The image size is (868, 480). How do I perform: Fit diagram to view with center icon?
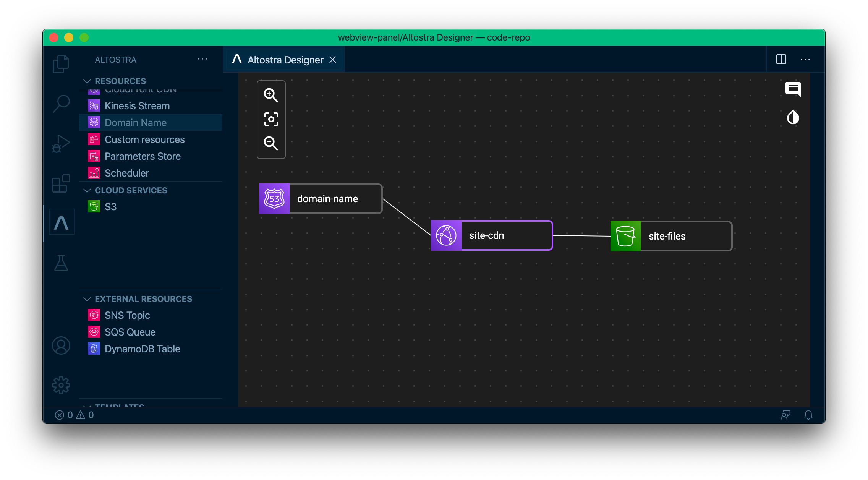coord(271,119)
